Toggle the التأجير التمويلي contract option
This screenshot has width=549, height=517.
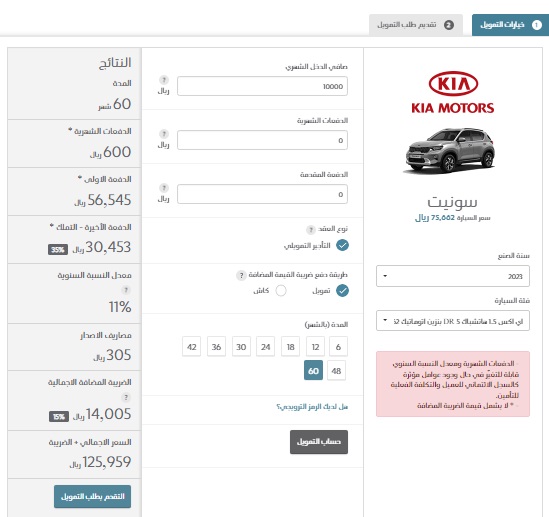(x=342, y=245)
